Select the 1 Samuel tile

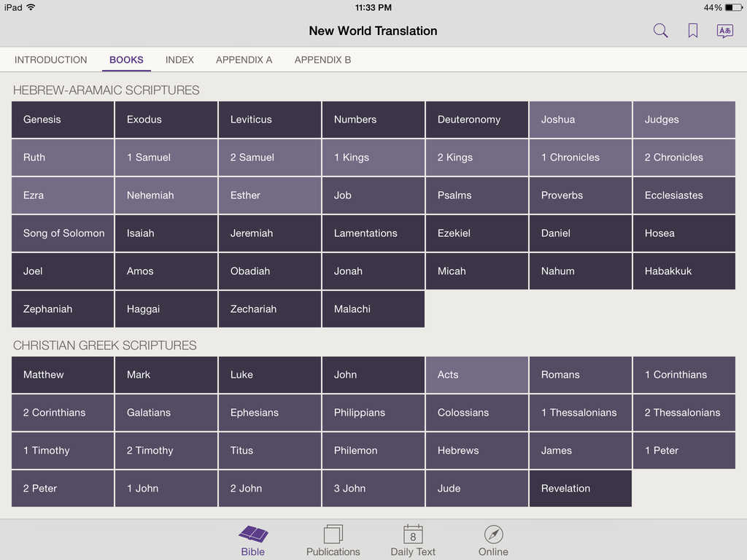tap(166, 157)
